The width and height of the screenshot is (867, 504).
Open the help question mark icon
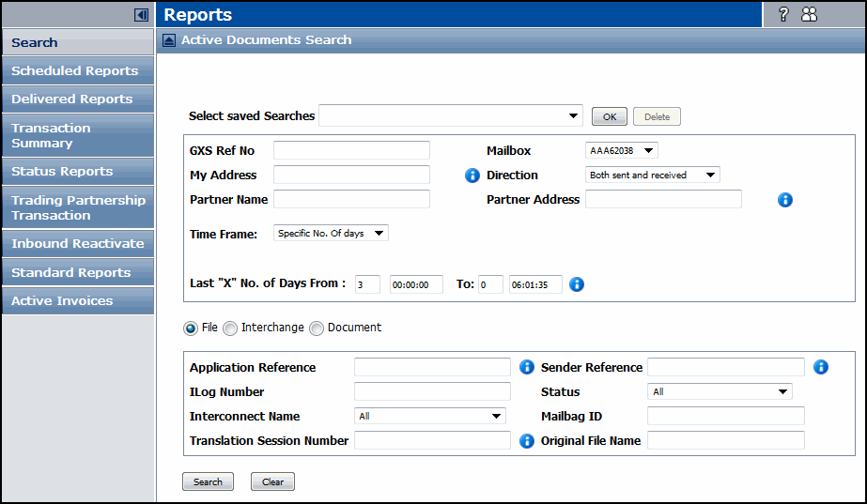[783, 14]
